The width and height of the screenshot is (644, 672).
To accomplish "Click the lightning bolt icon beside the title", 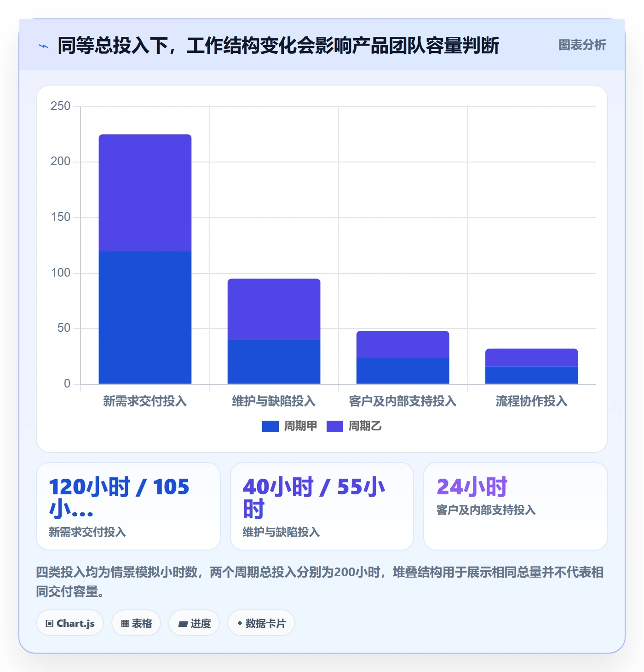I will [x=44, y=46].
